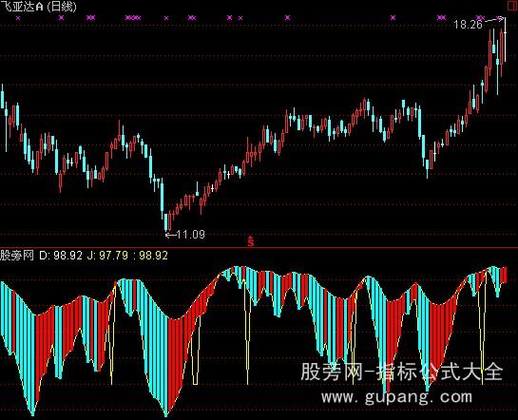Image resolution: width=518 pixels, height=420 pixels.
Task: Click the red square icon at top right
Action: (x=513, y=5)
